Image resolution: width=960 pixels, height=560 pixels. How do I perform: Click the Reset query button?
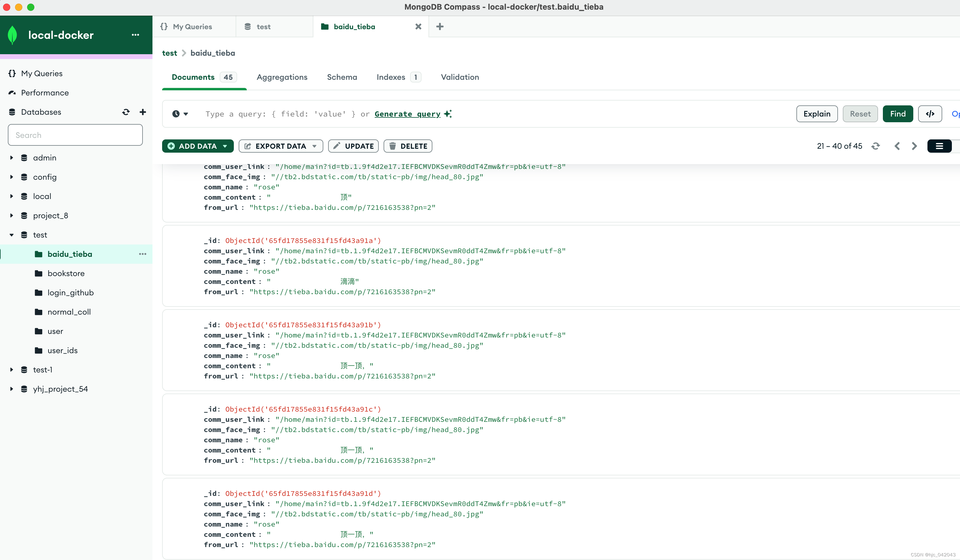point(860,113)
